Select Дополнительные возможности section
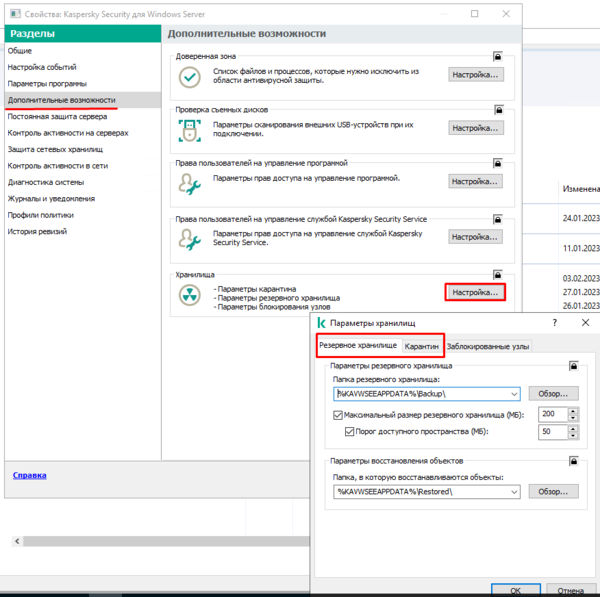The height and width of the screenshot is (597, 600). (x=83, y=100)
